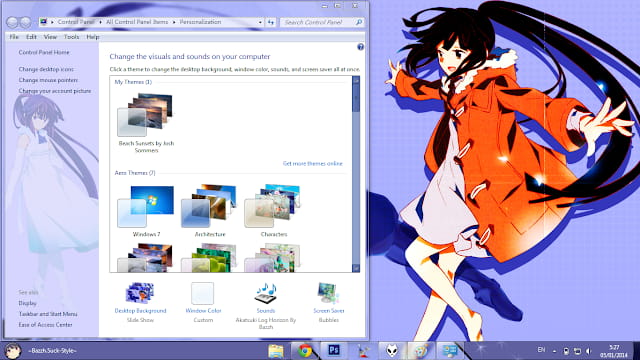The width and height of the screenshot is (640, 360).
Task: Click the EN language indicator
Action: click(541, 350)
